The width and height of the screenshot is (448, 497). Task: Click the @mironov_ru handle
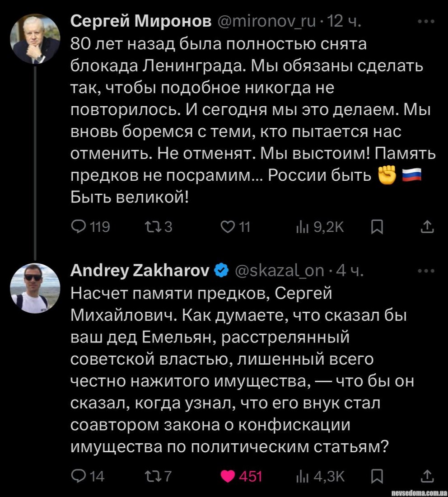pyautogui.click(x=267, y=21)
